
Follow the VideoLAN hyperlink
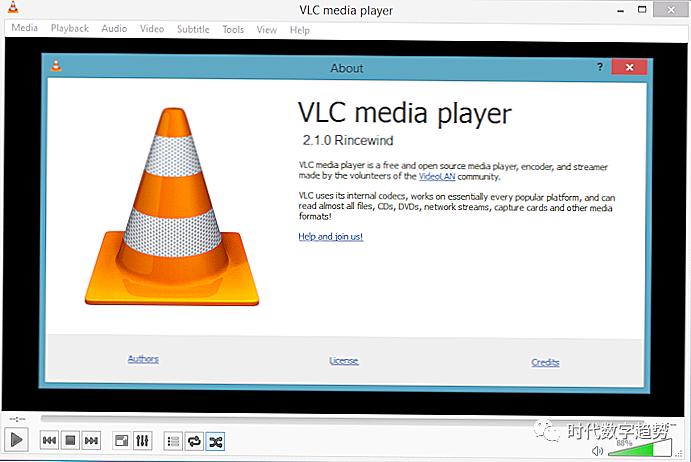(x=437, y=176)
